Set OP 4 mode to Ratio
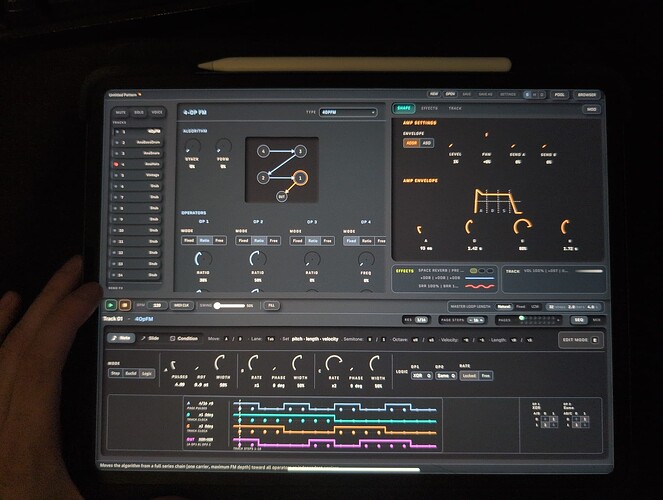663x500 pixels. click(367, 240)
